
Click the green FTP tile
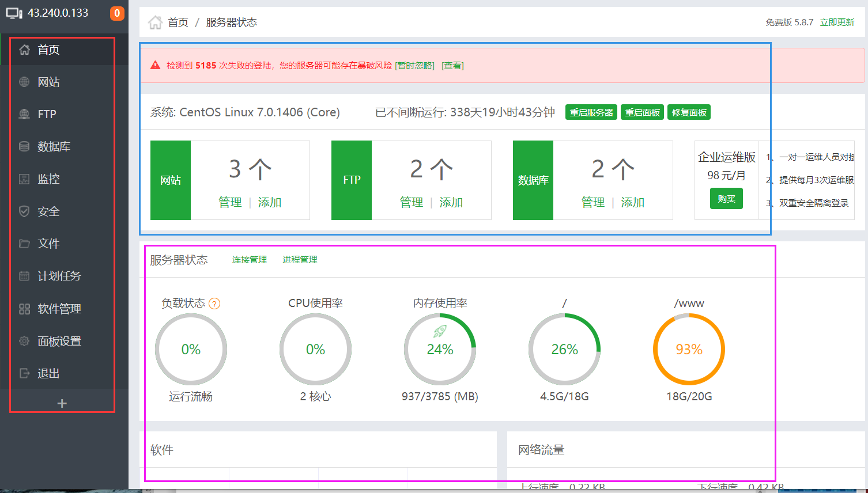tap(352, 180)
